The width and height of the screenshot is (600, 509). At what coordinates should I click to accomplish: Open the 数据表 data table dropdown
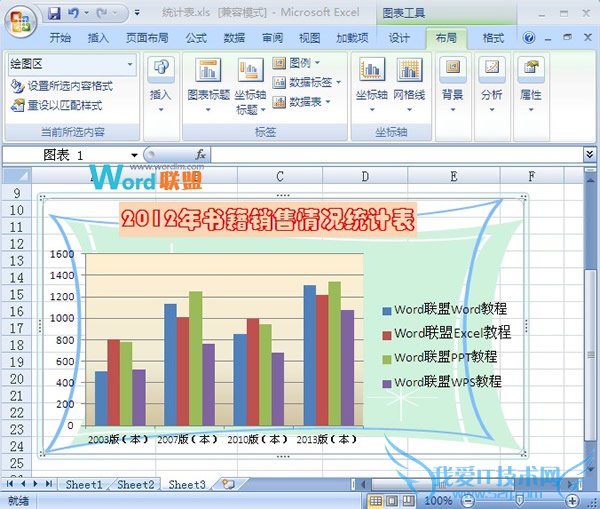click(x=301, y=102)
